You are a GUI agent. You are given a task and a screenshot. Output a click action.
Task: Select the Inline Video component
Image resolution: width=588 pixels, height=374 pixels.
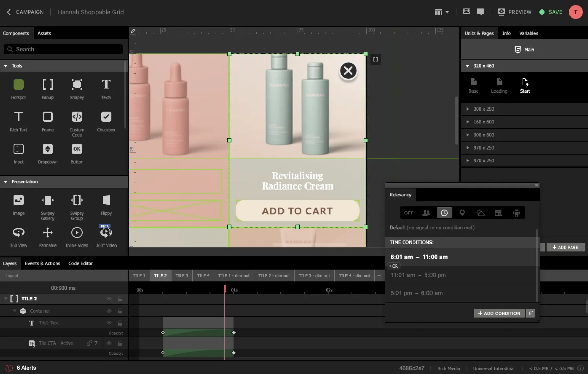(77, 237)
